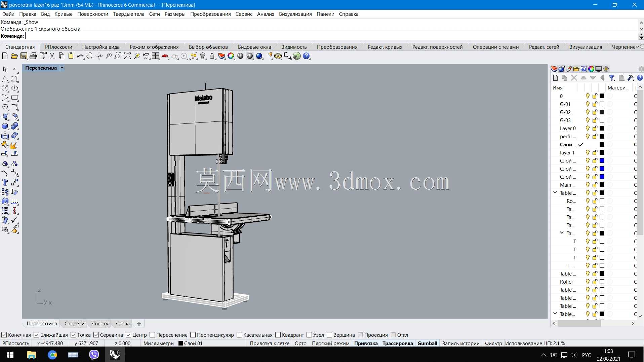Enable the Пересечение osnap checkbox
644x362 pixels.
click(x=152, y=335)
